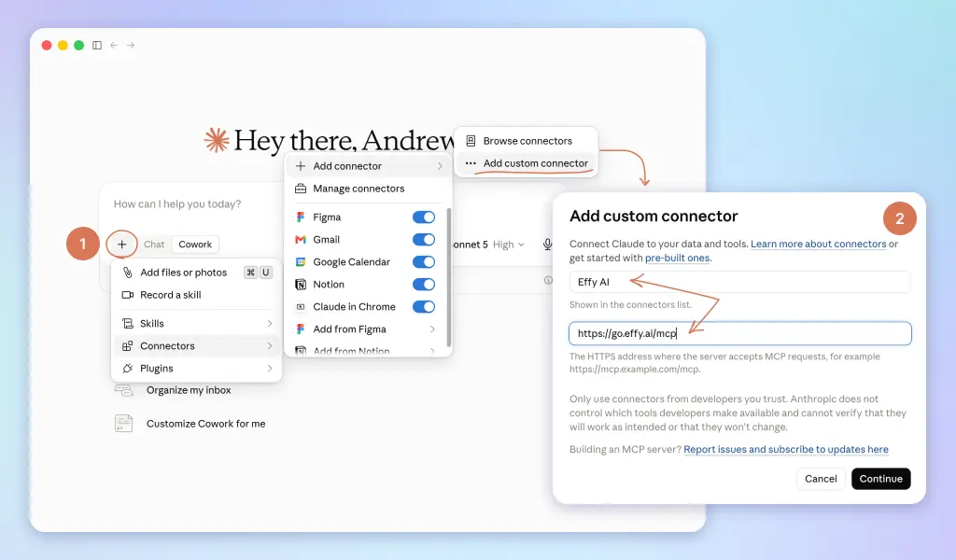
Task: Select Record a skill menu item
Action: point(196,295)
